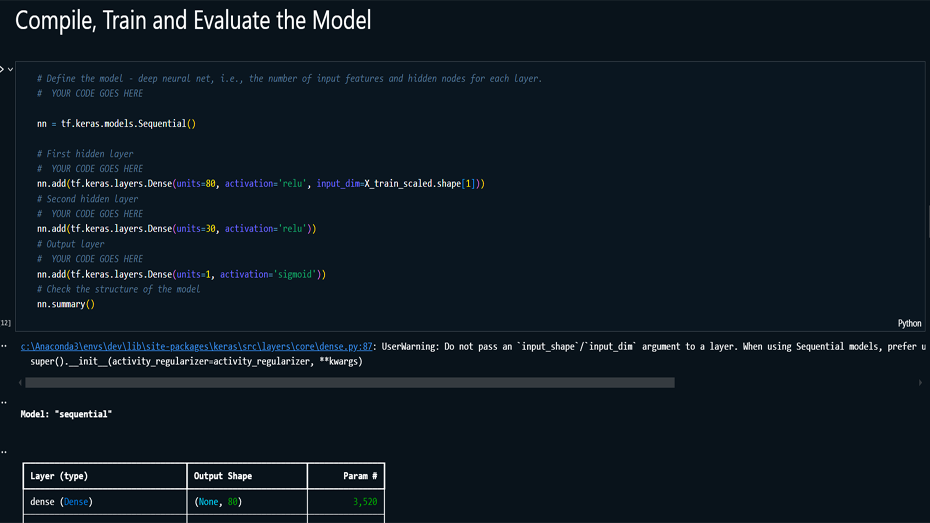Click the Dense layer line with units=80

[260, 184]
